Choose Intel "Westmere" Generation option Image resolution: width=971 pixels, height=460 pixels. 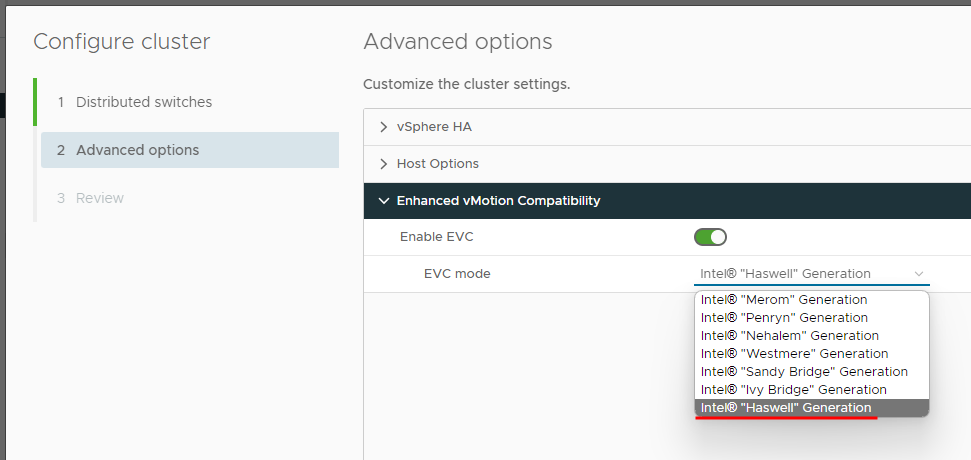tap(812, 354)
